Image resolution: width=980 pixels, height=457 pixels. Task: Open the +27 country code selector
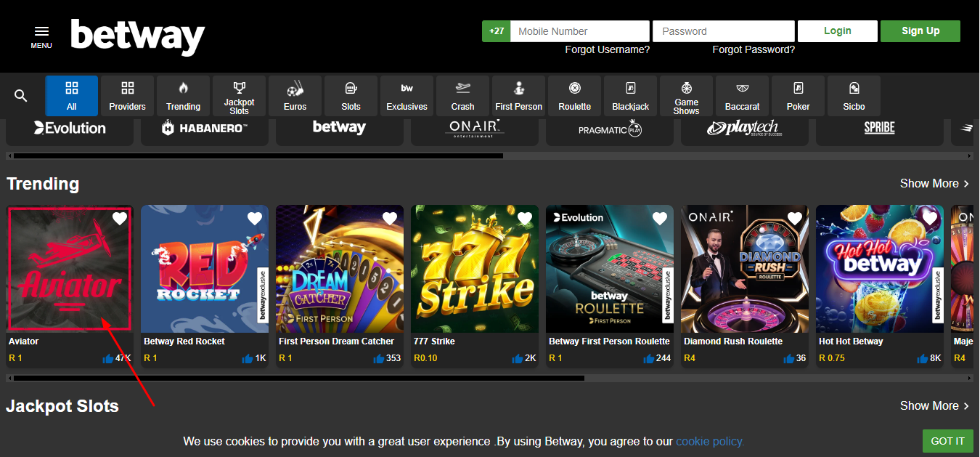click(x=496, y=31)
